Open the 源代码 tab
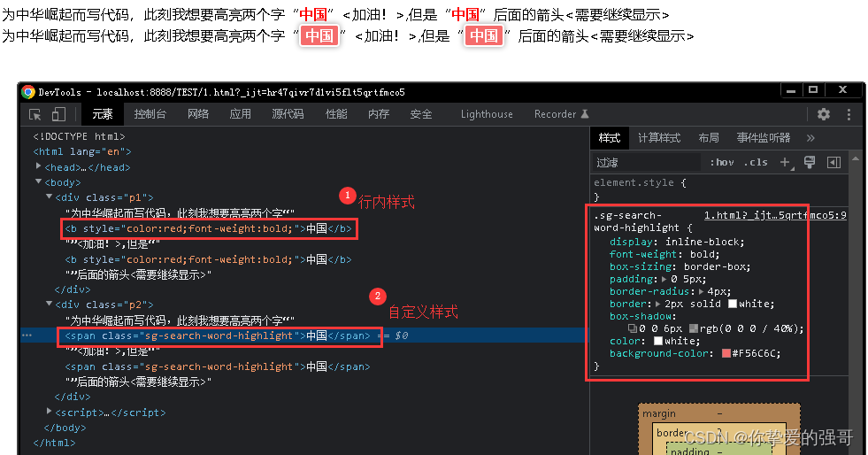Viewport: 868px width, 455px height. [x=288, y=114]
